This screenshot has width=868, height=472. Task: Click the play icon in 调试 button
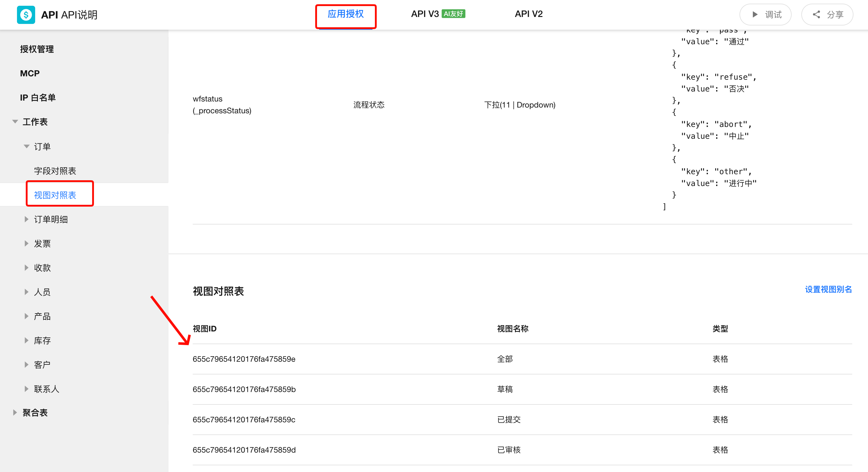click(755, 15)
